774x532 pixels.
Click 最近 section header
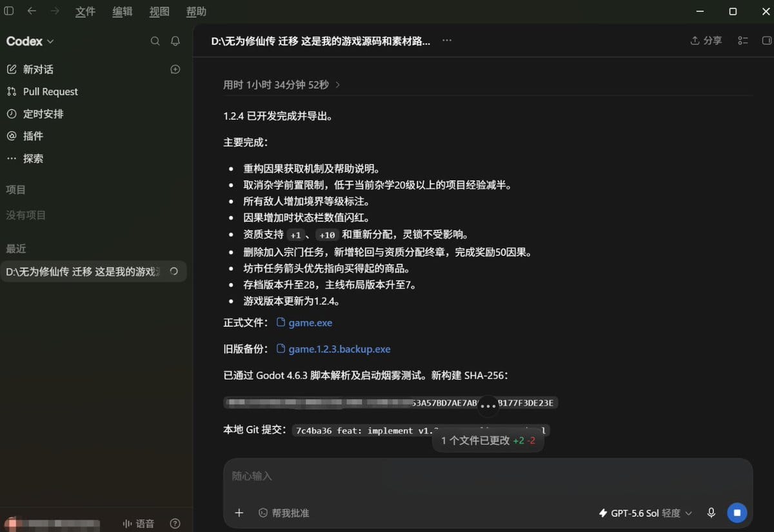click(x=16, y=248)
